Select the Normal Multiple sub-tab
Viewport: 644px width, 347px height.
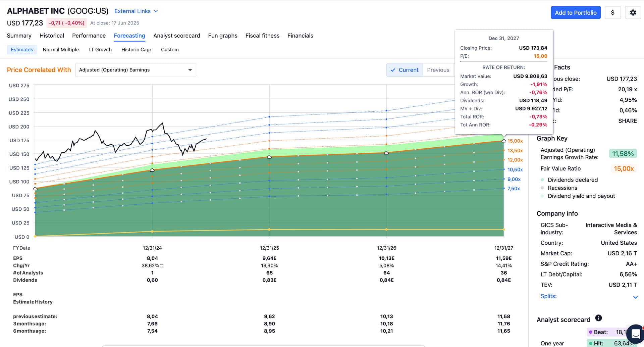coord(61,50)
